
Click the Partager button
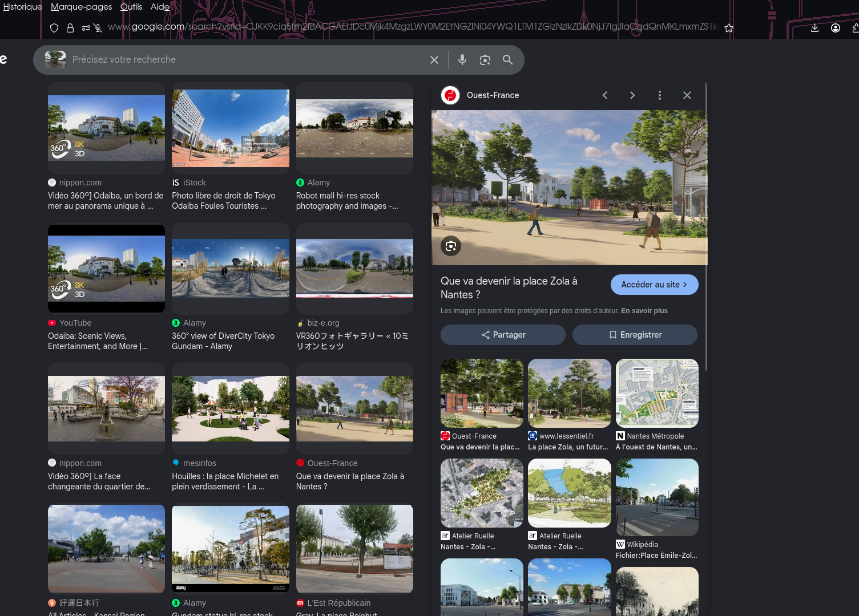coord(503,335)
